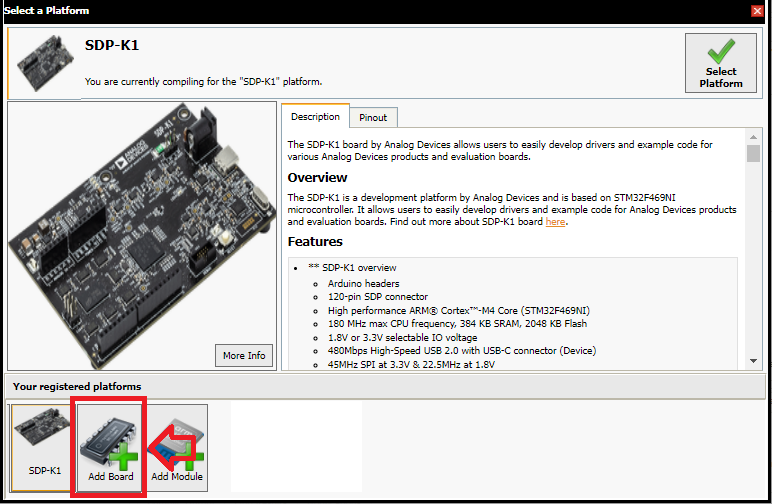Click the 'Select a Platform' window title
This screenshot has width=772, height=504.
point(46,10)
